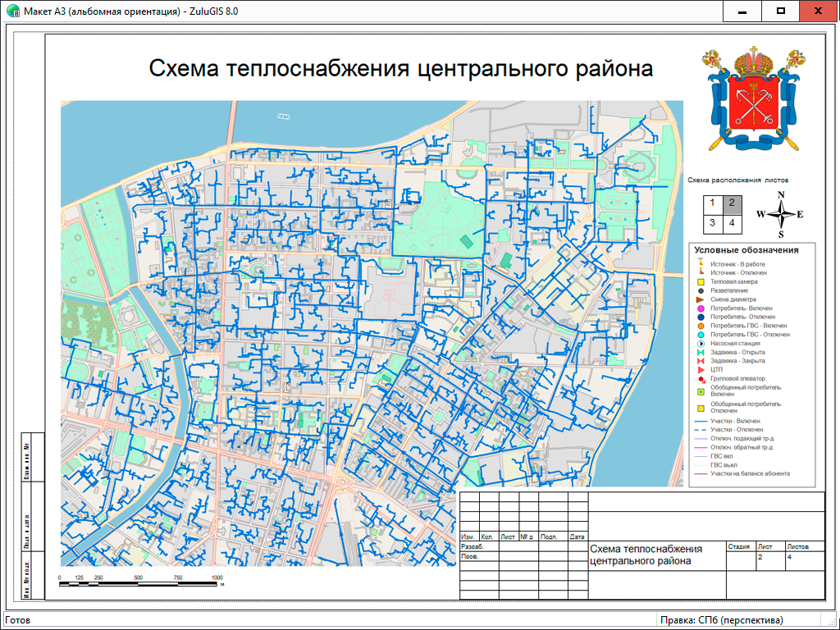The height and width of the screenshot is (630, 840).
Task: Click the yellow Тепловая камера legend symbol
Action: point(701,281)
